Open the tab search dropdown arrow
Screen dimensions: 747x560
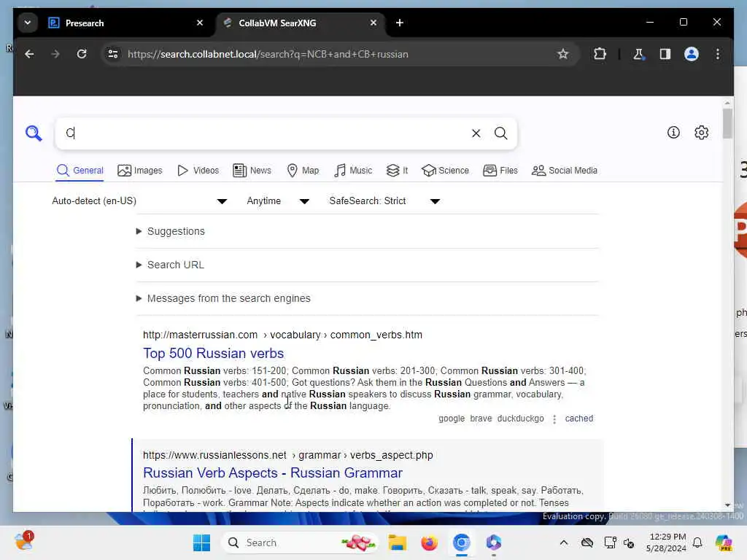tap(28, 23)
